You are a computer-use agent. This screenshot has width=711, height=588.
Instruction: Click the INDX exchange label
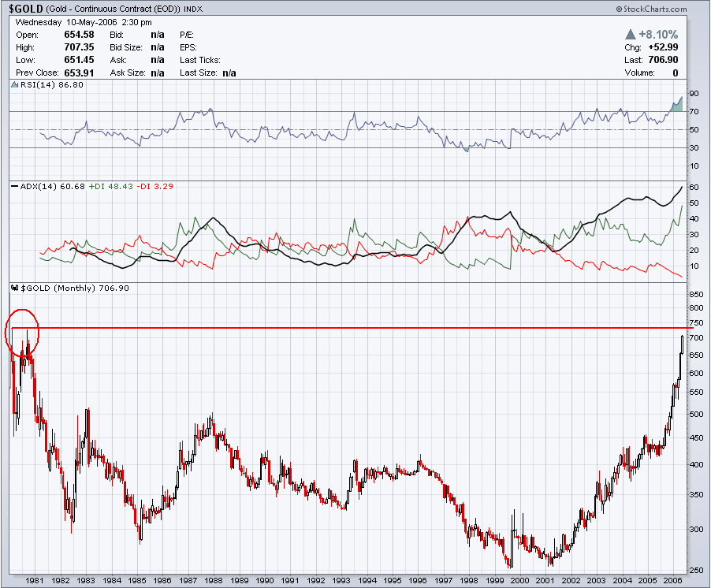[193, 9]
